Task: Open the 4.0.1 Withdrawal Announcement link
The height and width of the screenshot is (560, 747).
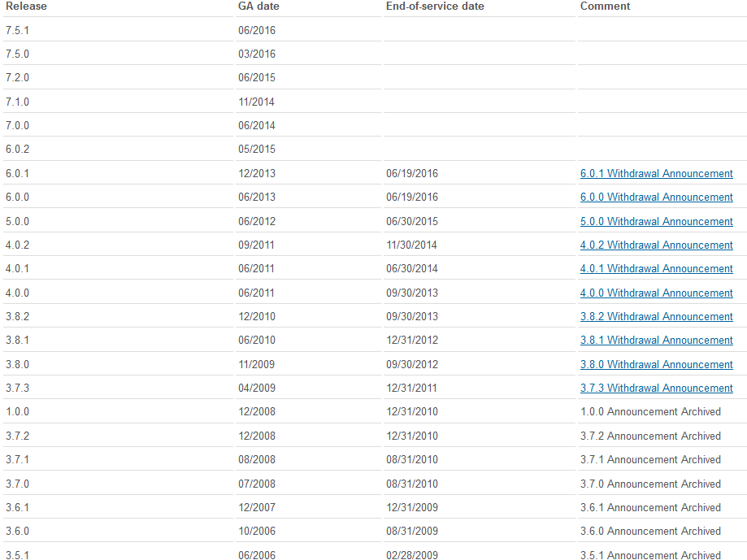Action: point(656,269)
